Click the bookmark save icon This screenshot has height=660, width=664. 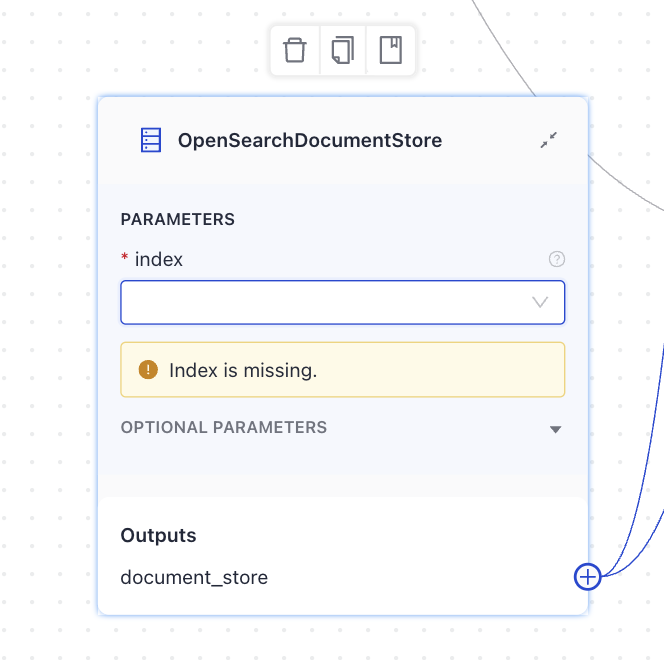tap(390, 50)
